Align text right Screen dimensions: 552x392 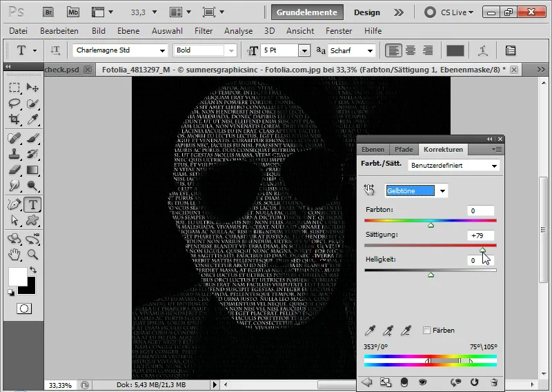click(428, 50)
